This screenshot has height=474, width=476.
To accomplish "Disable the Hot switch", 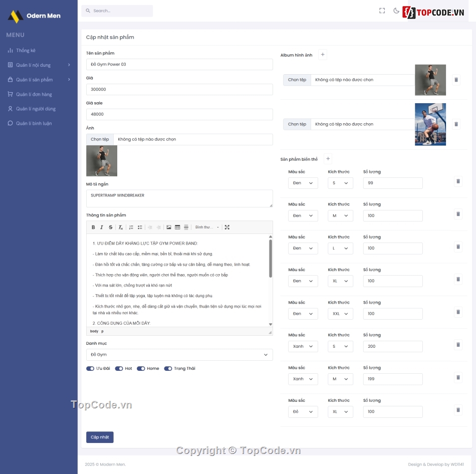I will (119, 369).
